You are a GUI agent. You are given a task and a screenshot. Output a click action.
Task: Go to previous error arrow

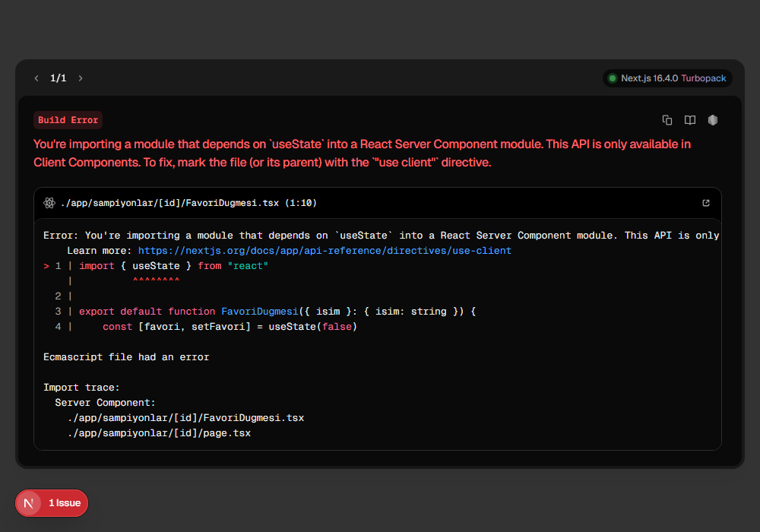point(36,78)
